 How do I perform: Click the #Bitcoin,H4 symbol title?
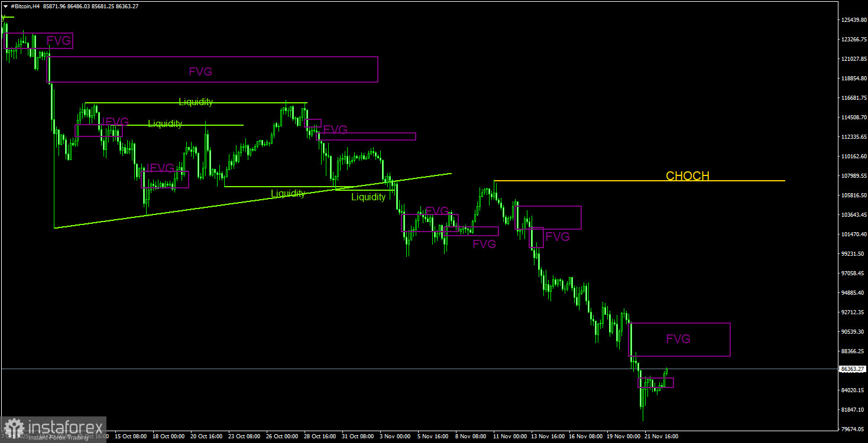[25, 6]
